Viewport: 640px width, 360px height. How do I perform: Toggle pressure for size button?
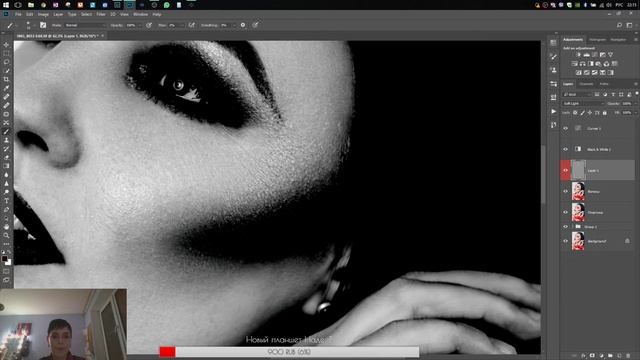tap(255, 25)
